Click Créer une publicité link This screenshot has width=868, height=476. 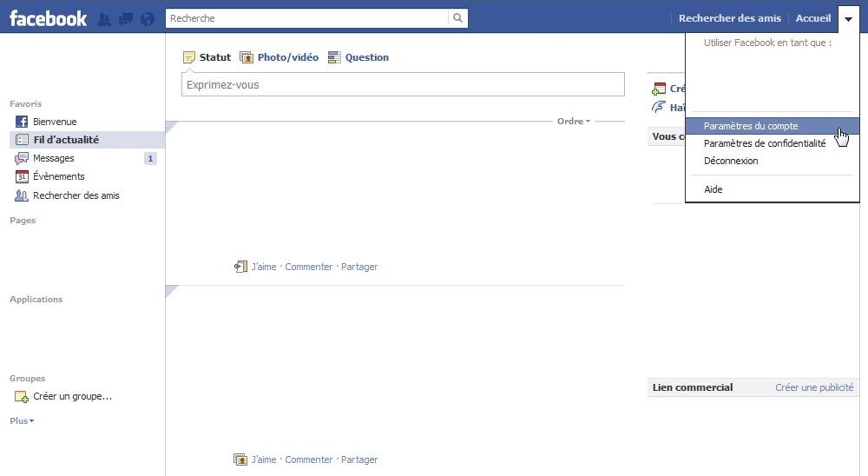coord(814,387)
